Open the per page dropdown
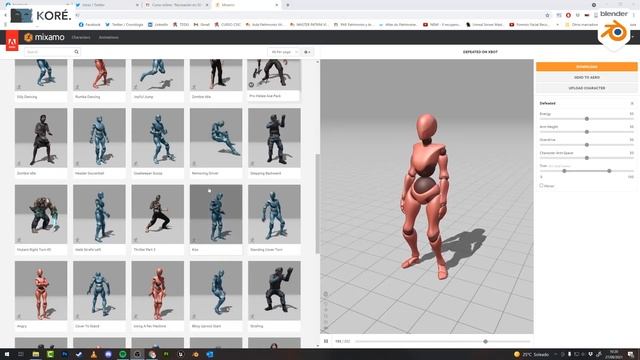640x360 pixels. pyautogui.click(x=284, y=52)
